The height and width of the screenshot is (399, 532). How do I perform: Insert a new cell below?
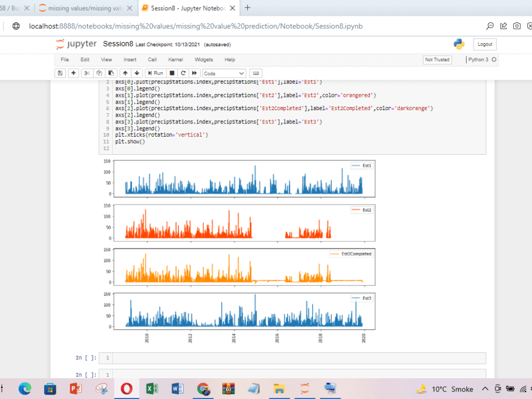pyautogui.click(x=73, y=73)
